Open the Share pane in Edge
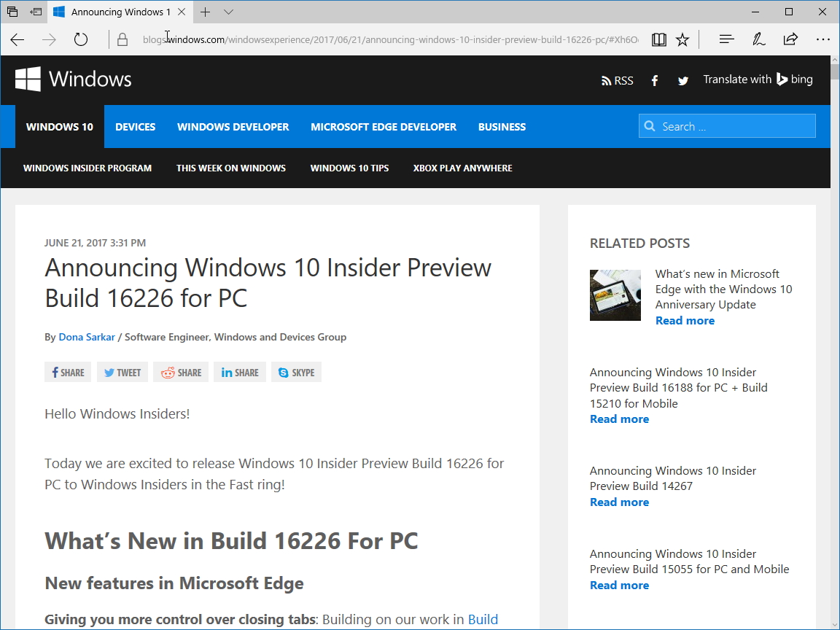 [x=790, y=39]
